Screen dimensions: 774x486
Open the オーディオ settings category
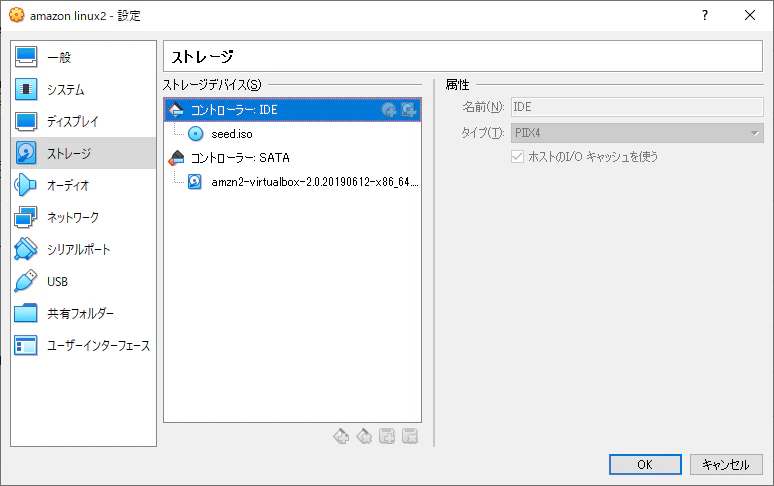(83, 186)
